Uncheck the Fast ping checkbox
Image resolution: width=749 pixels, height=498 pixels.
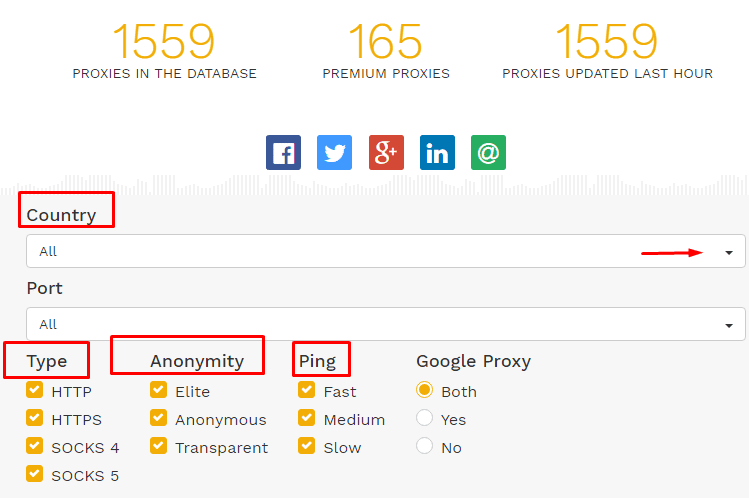coord(306,390)
